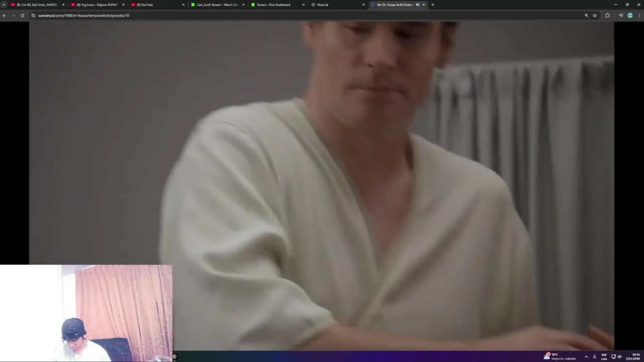This screenshot has width=644, height=362.
Task: Close the YouTube tab
Action: (183, 5)
